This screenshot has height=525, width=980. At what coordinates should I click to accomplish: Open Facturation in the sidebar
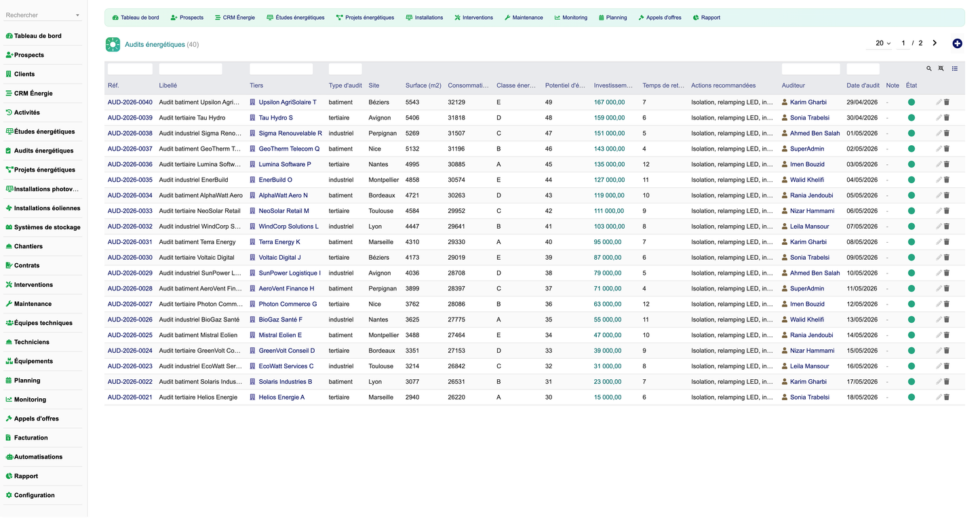31,437
